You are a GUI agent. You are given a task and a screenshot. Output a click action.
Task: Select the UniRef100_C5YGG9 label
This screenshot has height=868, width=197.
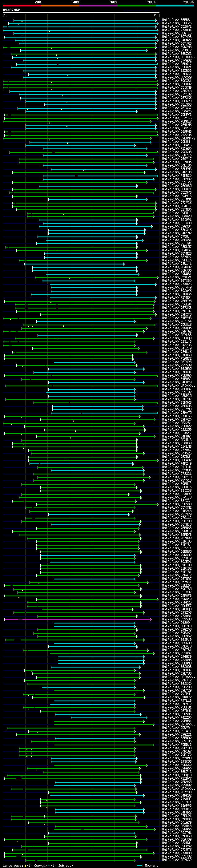[176, 860]
